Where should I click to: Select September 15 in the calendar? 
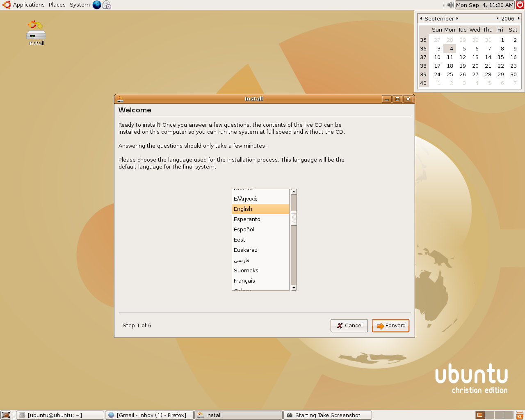click(501, 57)
